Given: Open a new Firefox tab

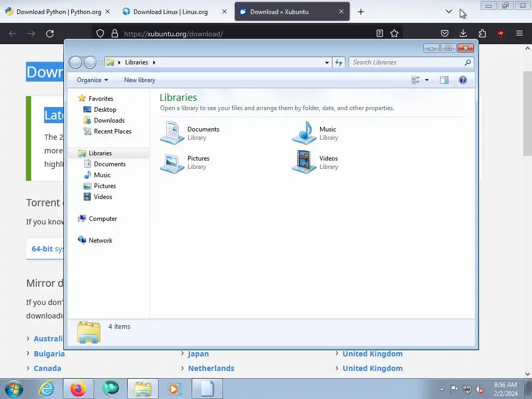Looking at the screenshot, I should pos(361,12).
